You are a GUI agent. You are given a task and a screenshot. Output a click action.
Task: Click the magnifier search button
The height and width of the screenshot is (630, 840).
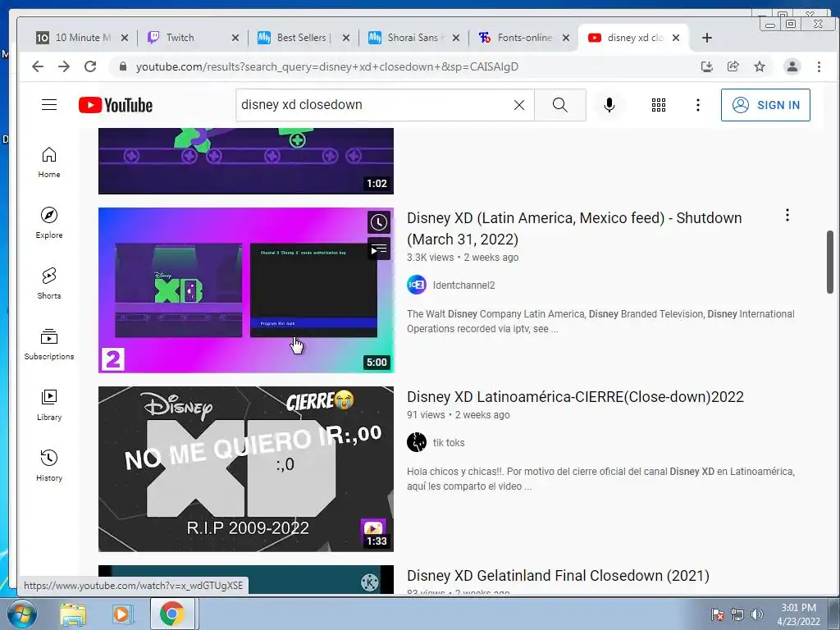click(559, 105)
